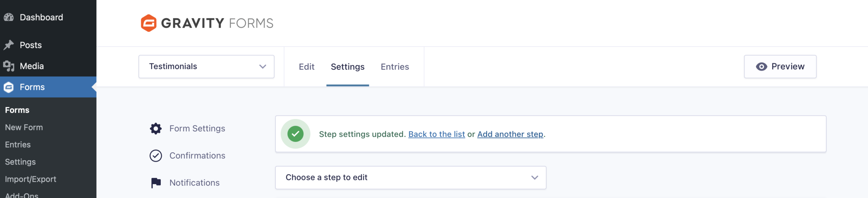The width and height of the screenshot is (868, 198).
Task: Open the Entries tab in the form toolbar
Action: [395, 67]
